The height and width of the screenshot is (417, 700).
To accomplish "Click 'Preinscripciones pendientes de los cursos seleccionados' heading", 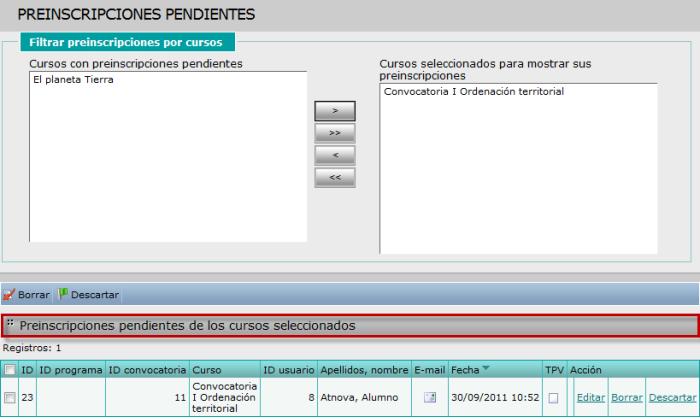I will pyautogui.click(x=188, y=326).
